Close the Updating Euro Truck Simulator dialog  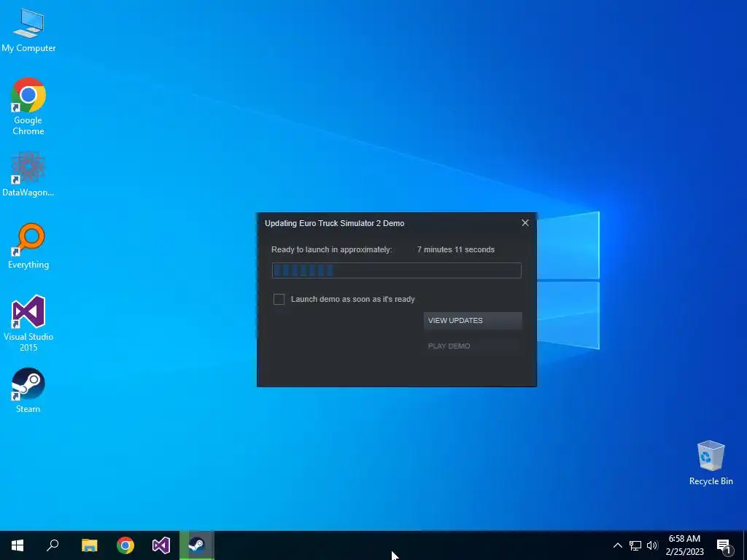(525, 223)
